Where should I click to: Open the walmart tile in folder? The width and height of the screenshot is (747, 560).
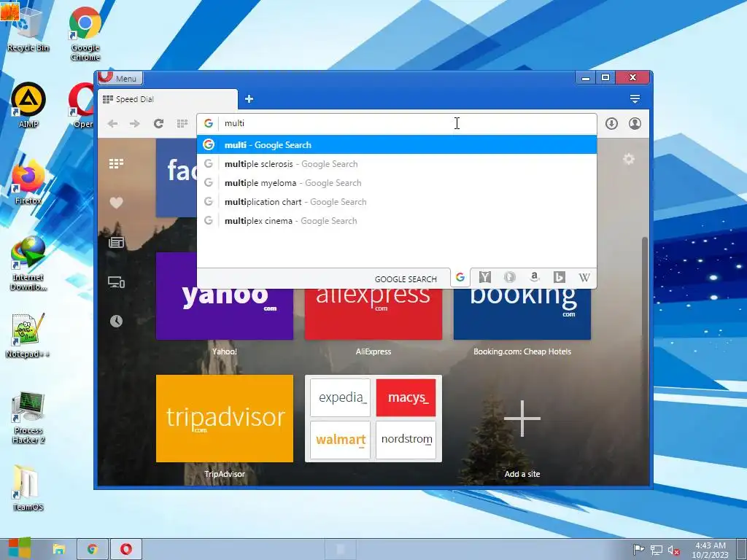(x=340, y=440)
